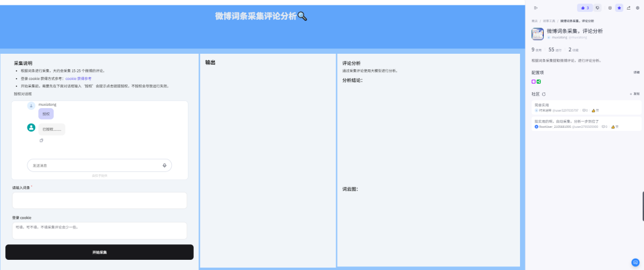This screenshot has height=270, width=644.
Task: Click the green config icon
Action: pyautogui.click(x=538, y=81)
